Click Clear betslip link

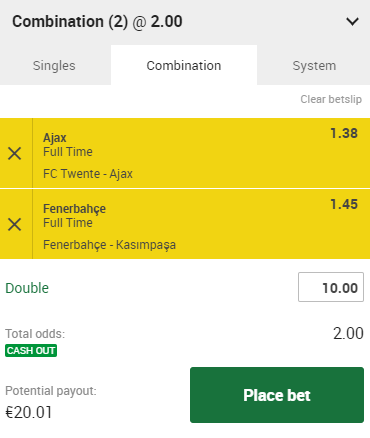[x=331, y=99]
